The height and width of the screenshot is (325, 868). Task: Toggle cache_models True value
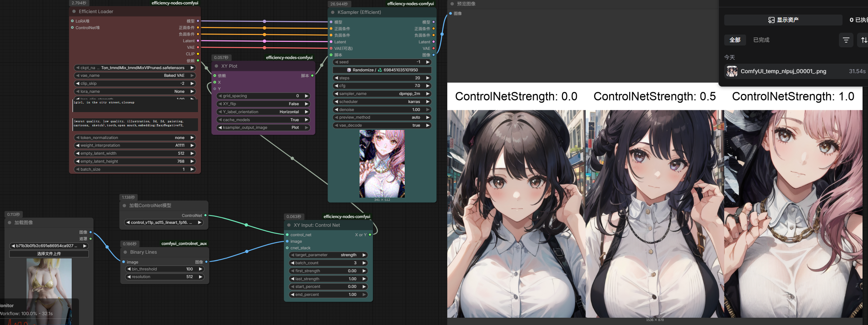tap(263, 120)
